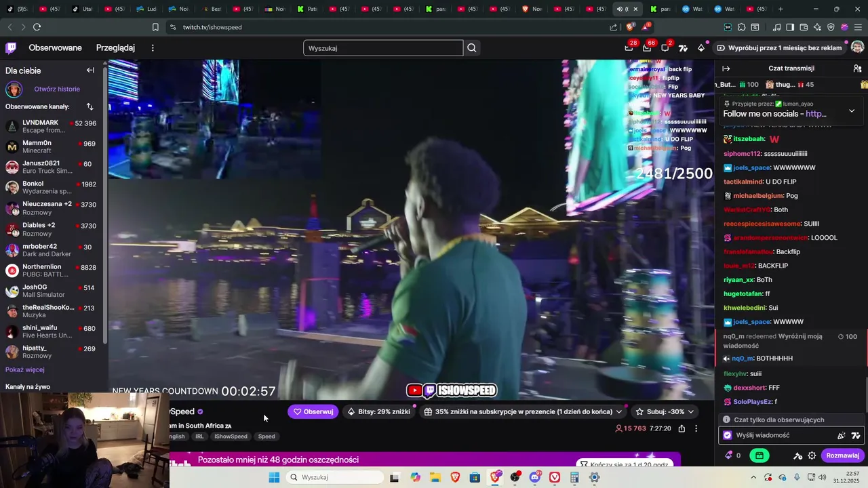Expand Pokaż więcej in followed channels
Screen dimensions: 868x488
coord(25,369)
